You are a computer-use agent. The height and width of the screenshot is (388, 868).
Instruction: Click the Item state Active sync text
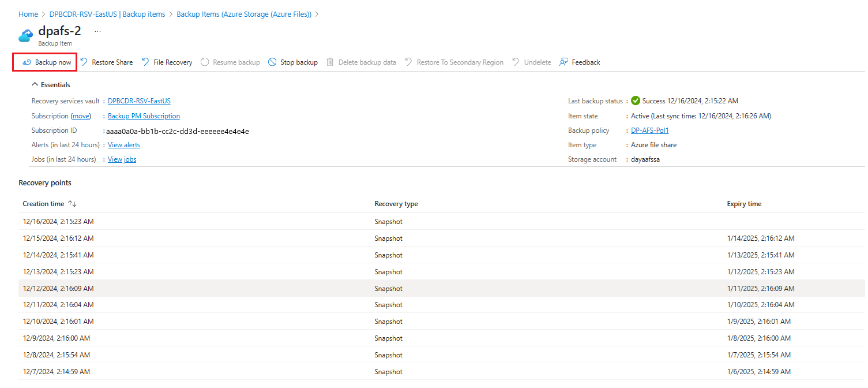[x=701, y=116]
